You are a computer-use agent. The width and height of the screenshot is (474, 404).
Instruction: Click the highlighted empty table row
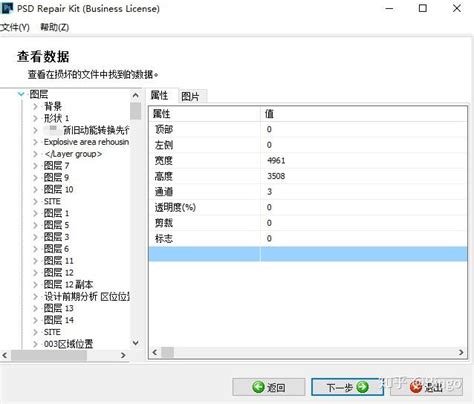coord(308,254)
